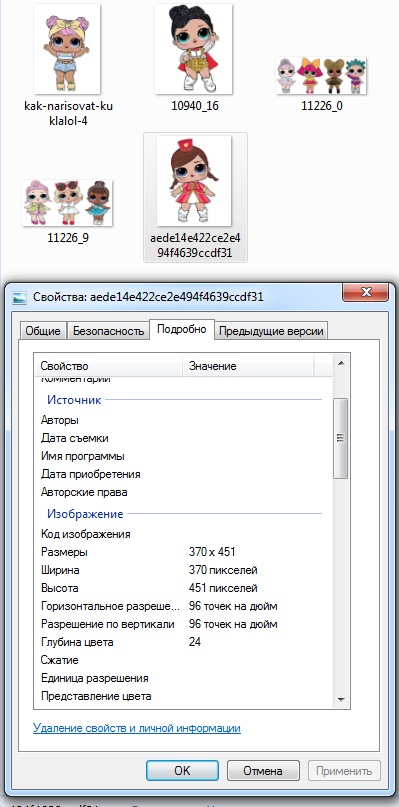Select the Подробно tab
Screen dimensions: 399x807
182,329
